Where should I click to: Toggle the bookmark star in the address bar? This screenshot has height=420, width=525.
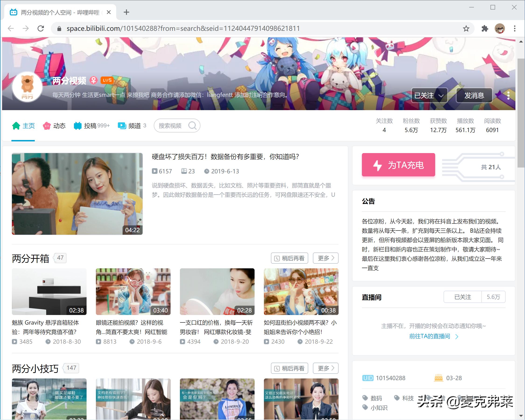pyautogui.click(x=466, y=28)
